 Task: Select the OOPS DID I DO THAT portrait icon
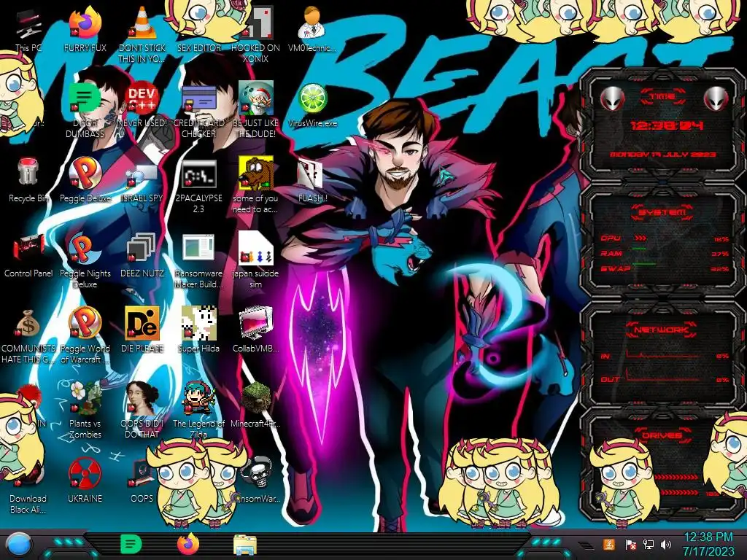click(x=142, y=411)
